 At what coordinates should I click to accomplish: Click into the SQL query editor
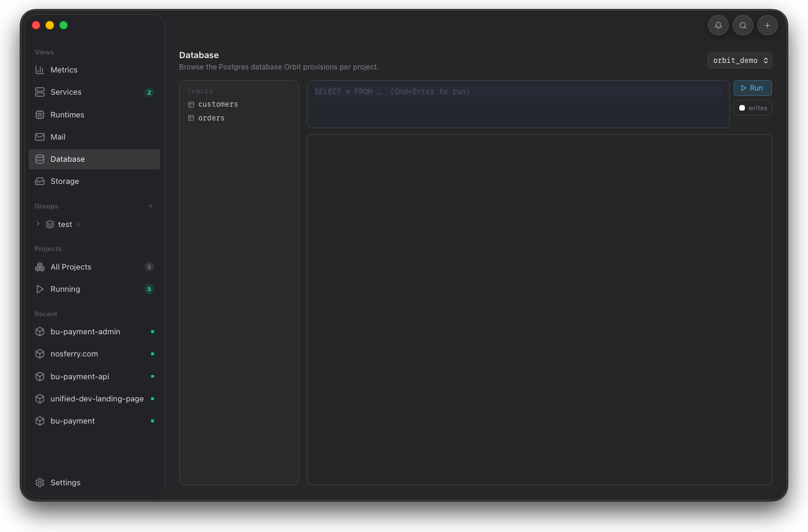(518, 104)
